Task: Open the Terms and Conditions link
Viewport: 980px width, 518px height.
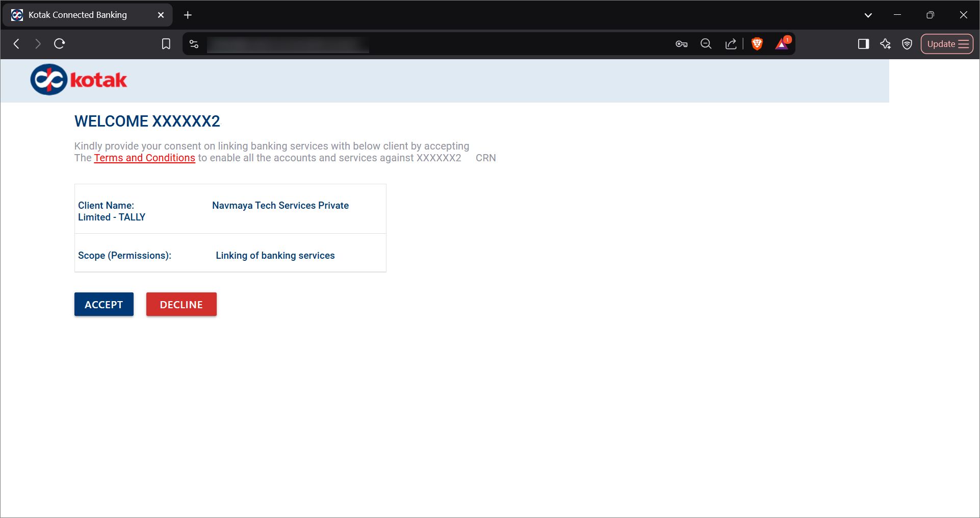Action: point(144,158)
